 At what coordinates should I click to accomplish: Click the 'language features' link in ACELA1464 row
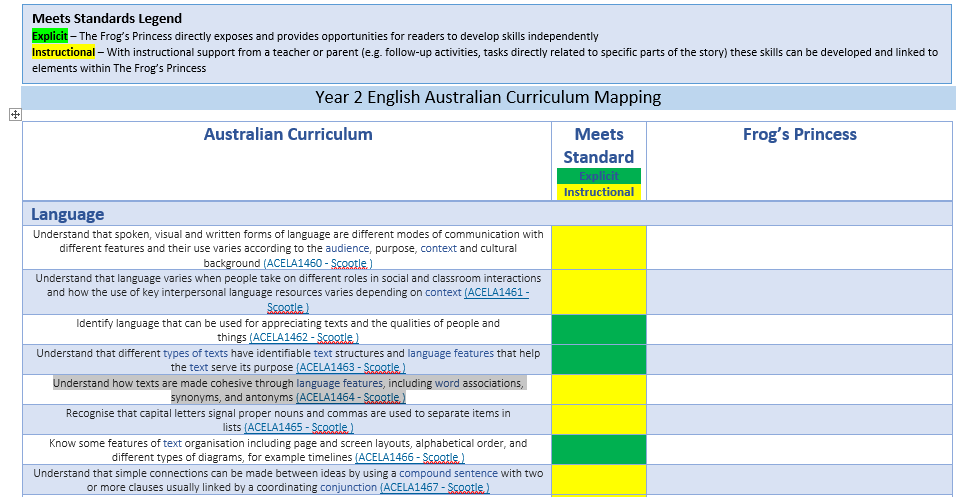tap(339, 383)
